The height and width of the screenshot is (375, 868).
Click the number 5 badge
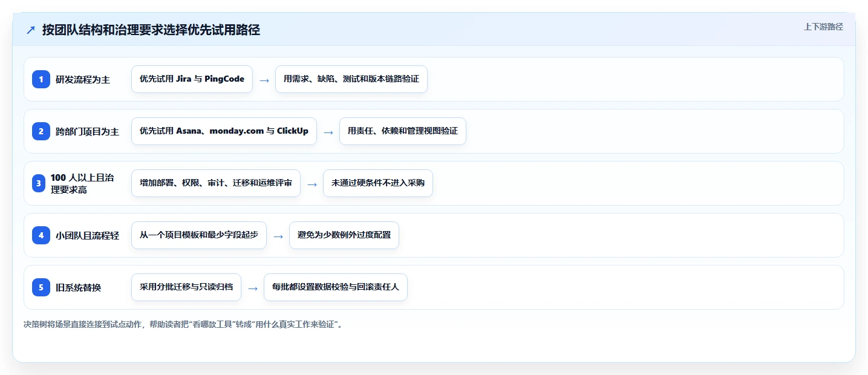(41, 287)
